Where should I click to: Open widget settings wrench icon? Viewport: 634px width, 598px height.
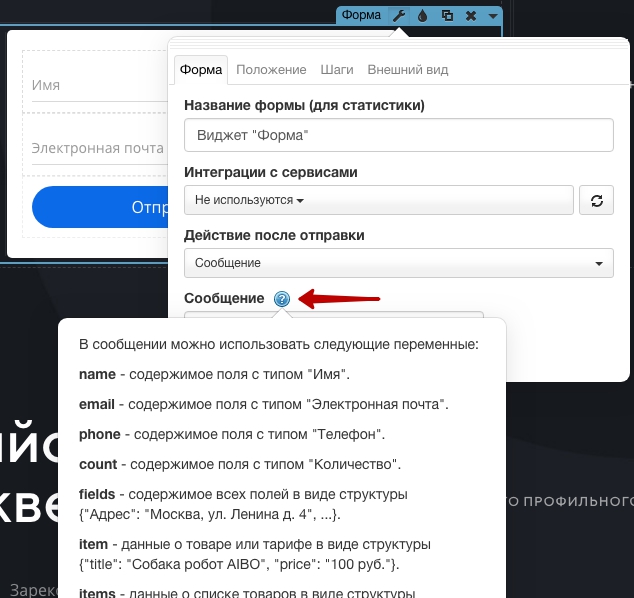[399, 16]
